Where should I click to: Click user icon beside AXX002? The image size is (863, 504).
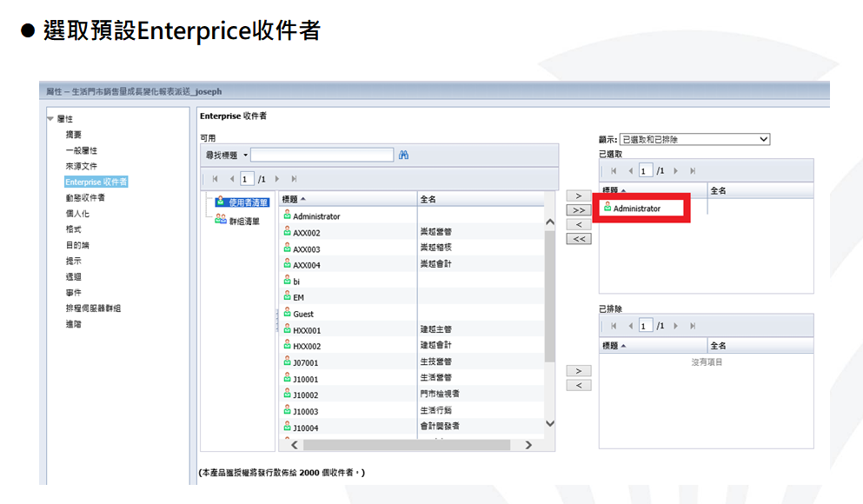[287, 233]
